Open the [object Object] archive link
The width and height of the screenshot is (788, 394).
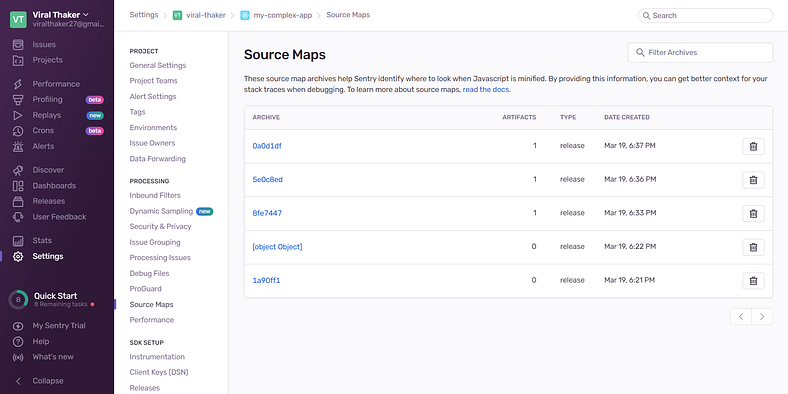277,247
